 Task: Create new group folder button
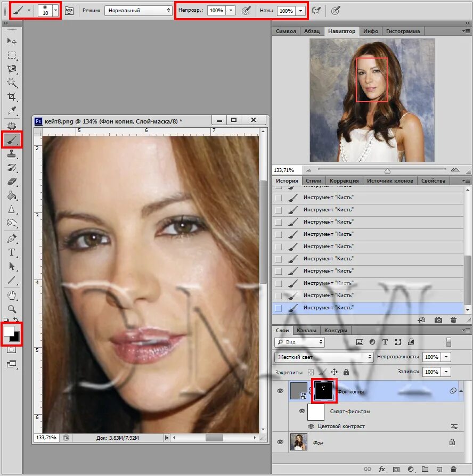425,469
